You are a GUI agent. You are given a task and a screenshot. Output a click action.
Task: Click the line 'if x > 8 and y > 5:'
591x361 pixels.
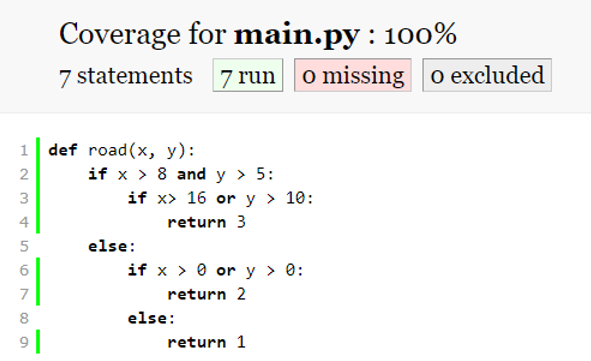(x=181, y=174)
